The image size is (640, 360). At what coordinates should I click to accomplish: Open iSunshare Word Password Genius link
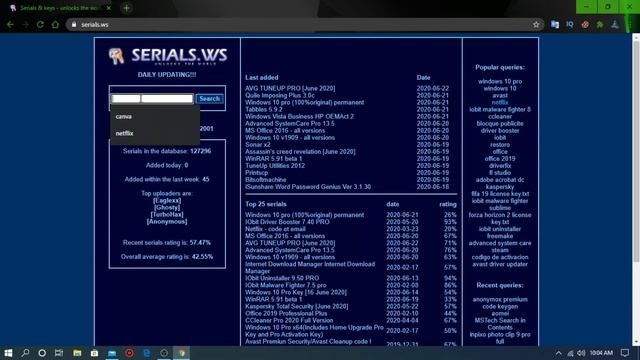308,187
